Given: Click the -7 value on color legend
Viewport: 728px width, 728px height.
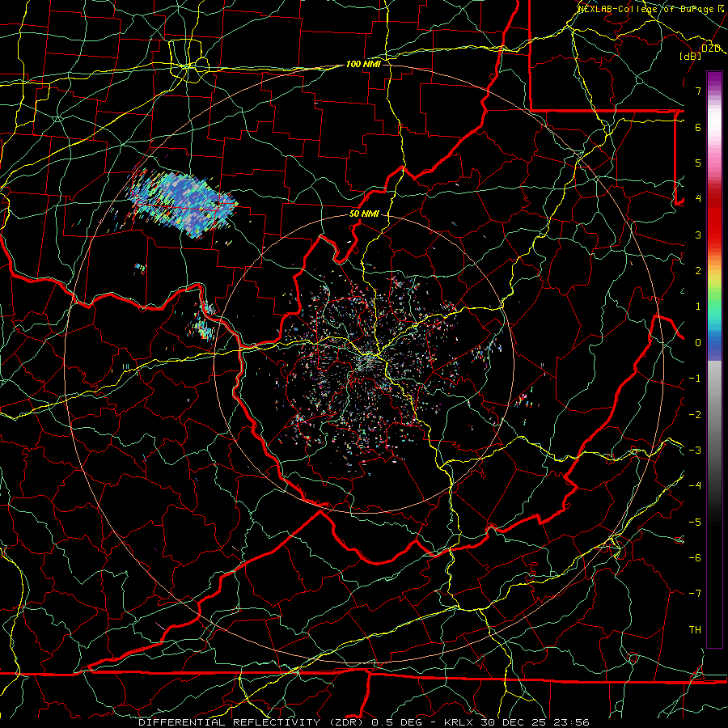Looking at the screenshot, I should click(x=695, y=594).
